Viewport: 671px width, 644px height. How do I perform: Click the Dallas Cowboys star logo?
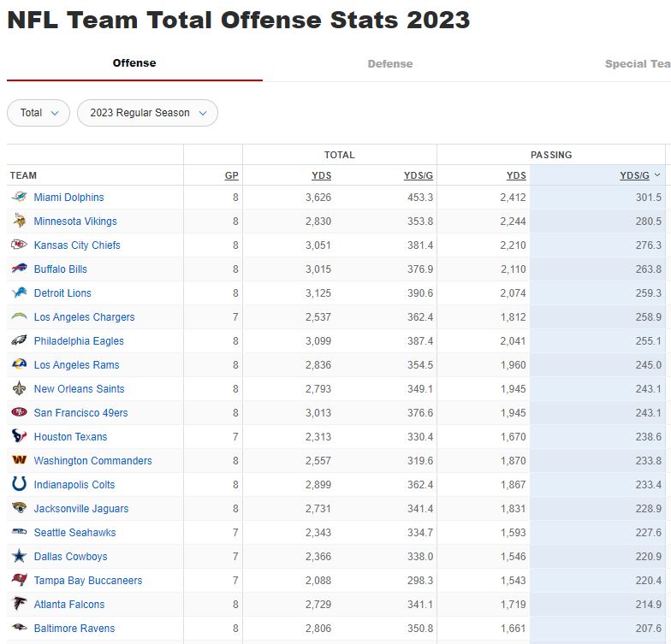point(19,556)
